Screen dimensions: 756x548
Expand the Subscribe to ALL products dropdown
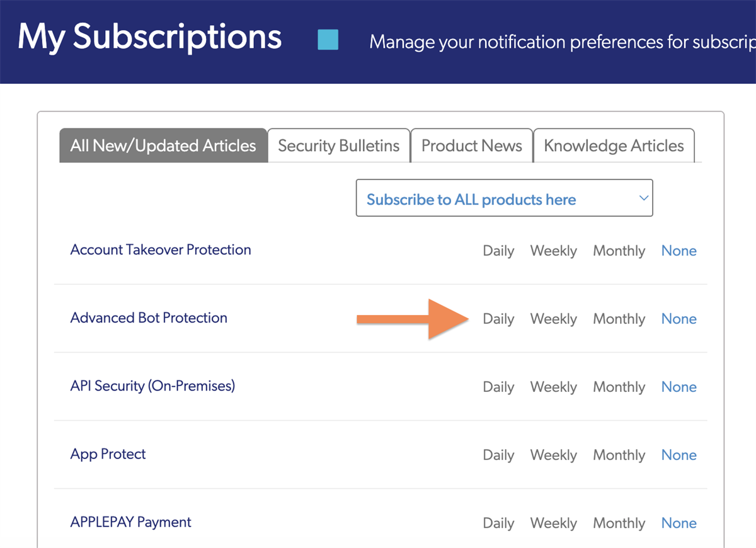point(503,198)
